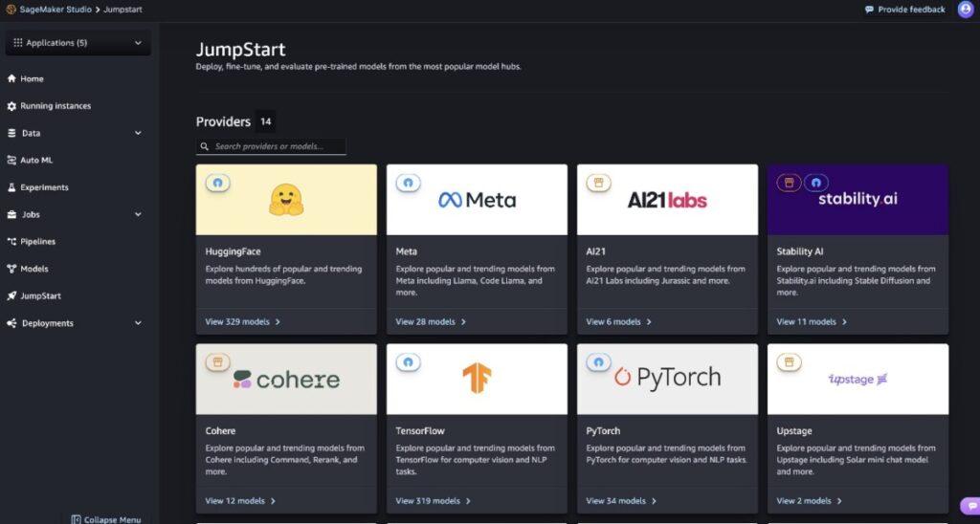Click the blue badge on Stability AI card
Viewport: 980px width, 524px height.
tap(816, 183)
